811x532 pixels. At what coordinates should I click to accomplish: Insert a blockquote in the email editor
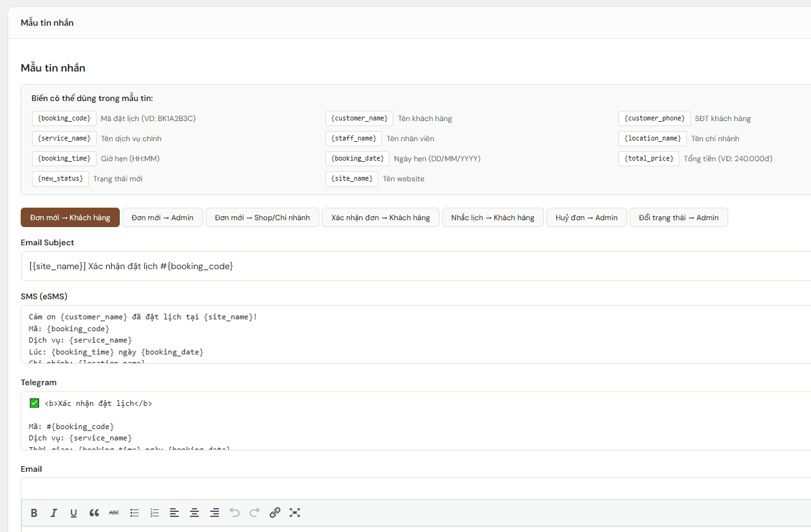click(x=94, y=513)
